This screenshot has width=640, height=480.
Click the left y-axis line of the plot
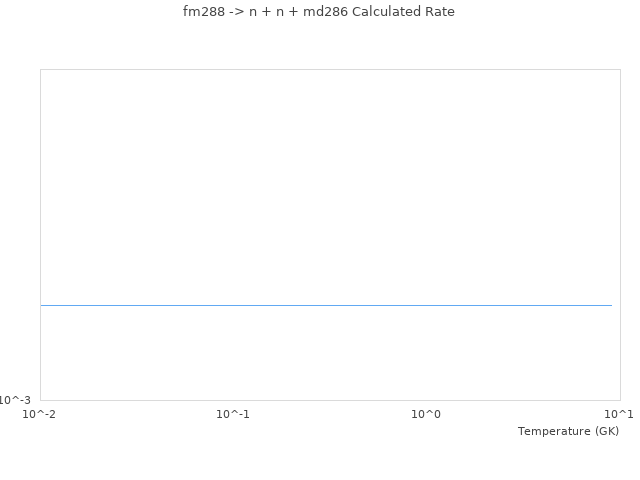(x=41, y=235)
